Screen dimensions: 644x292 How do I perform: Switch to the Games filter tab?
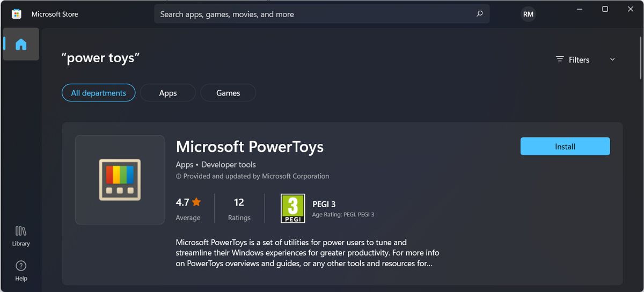click(228, 93)
